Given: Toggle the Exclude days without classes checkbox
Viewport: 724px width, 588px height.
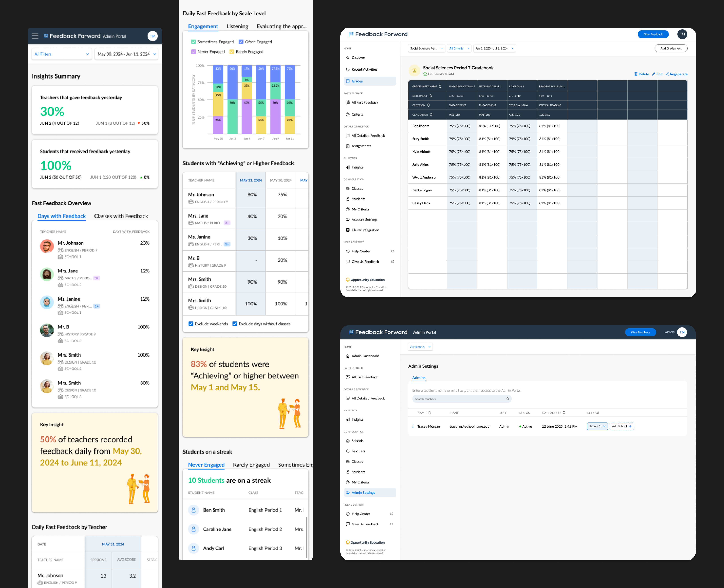Looking at the screenshot, I should click(235, 324).
